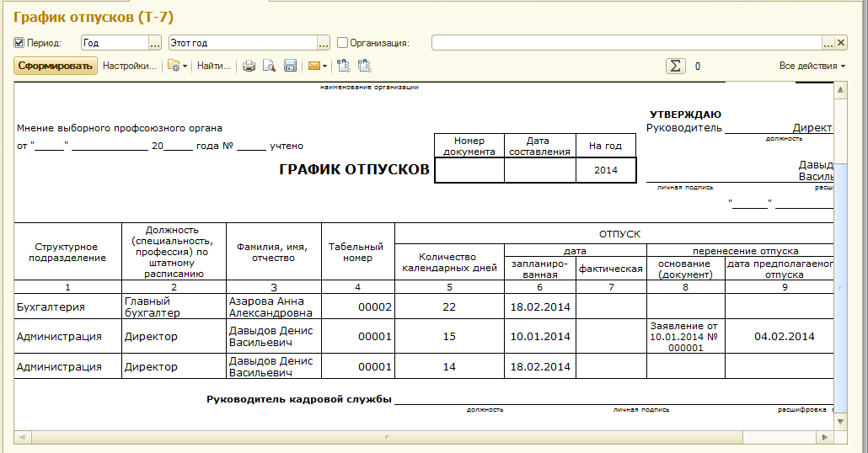Select cell Азарова Анна Александровна
The width and height of the screenshot is (868, 453).
coord(274,307)
